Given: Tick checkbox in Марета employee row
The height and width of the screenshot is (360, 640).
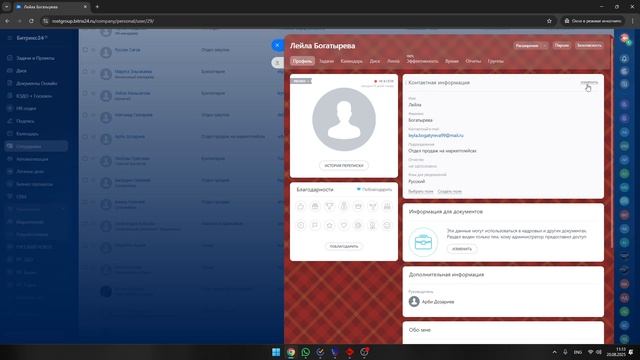Looking at the screenshot, I should coord(85,71).
